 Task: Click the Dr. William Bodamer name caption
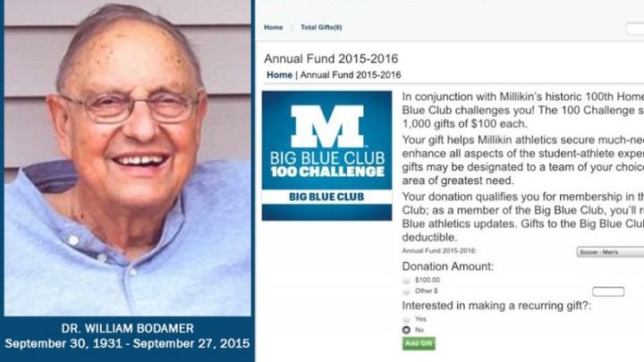pyautogui.click(x=127, y=328)
